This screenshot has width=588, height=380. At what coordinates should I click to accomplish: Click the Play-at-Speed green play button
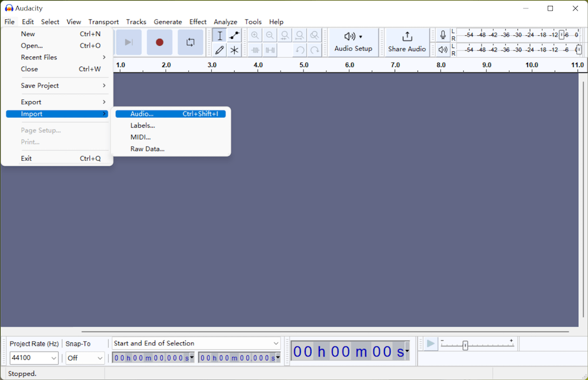[430, 344]
